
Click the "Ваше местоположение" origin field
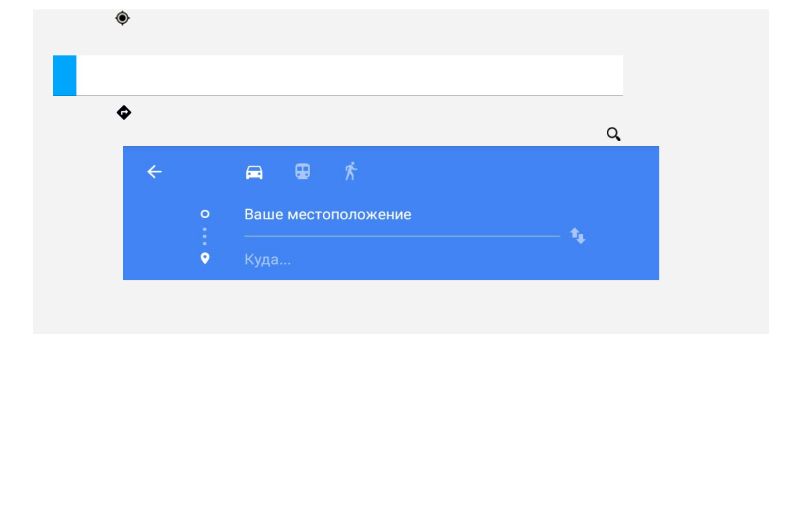click(x=328, y=215)
